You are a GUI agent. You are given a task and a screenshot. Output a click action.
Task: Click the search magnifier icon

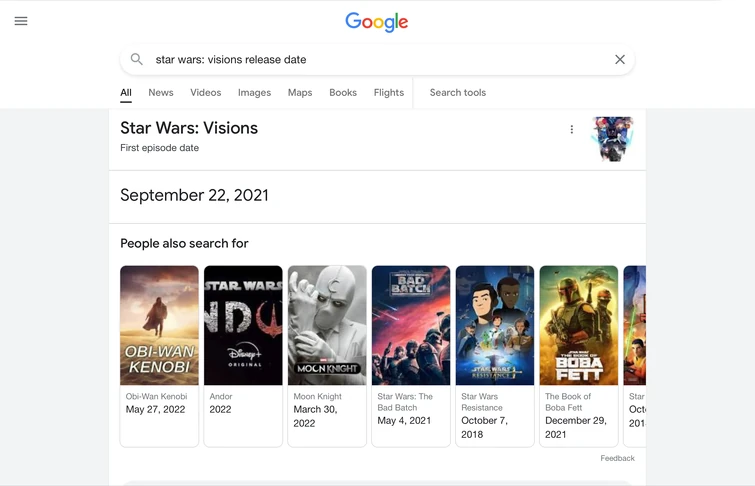[137, 59]
